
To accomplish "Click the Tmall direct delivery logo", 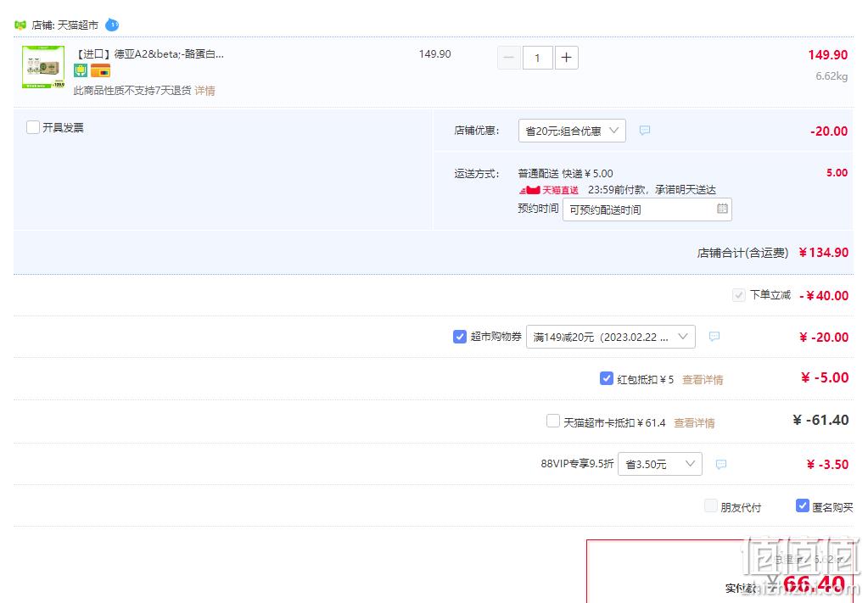I will click(x=549, y=190).
